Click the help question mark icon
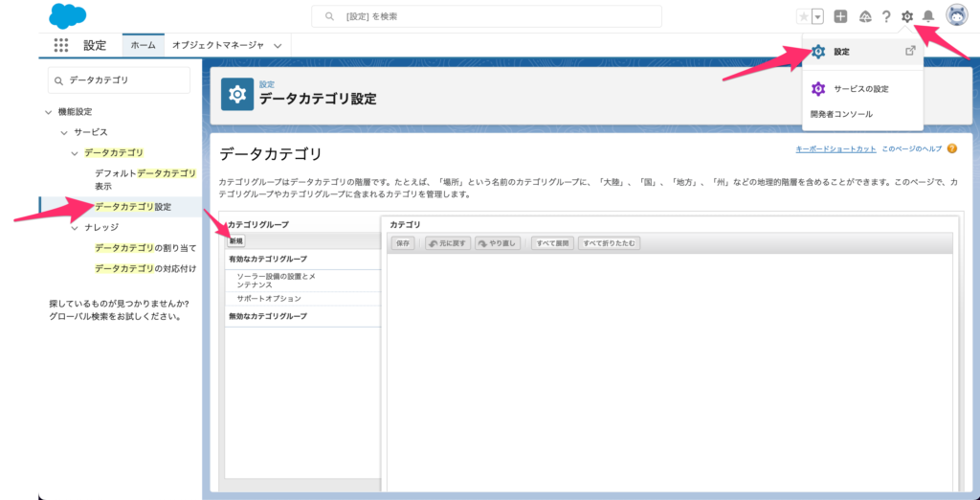980x500 pixels. point(886,17)
